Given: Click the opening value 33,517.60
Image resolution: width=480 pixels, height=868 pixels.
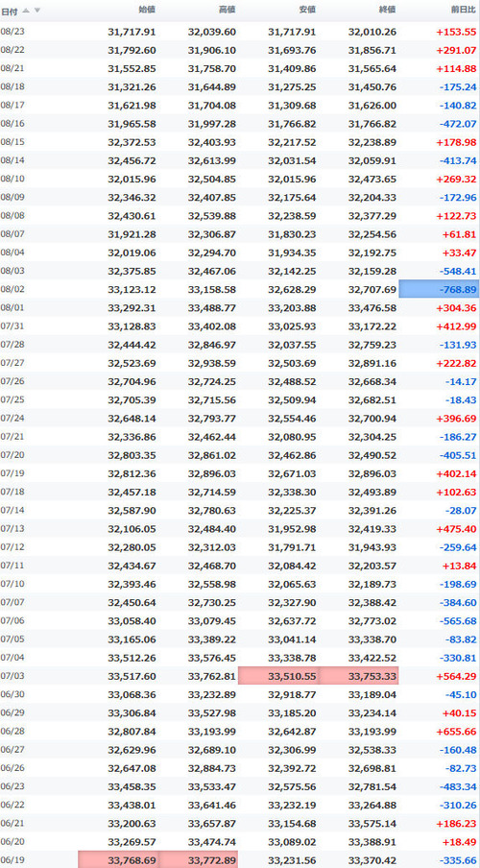Looking at the screenshot, I should click(x=132, y=676).
